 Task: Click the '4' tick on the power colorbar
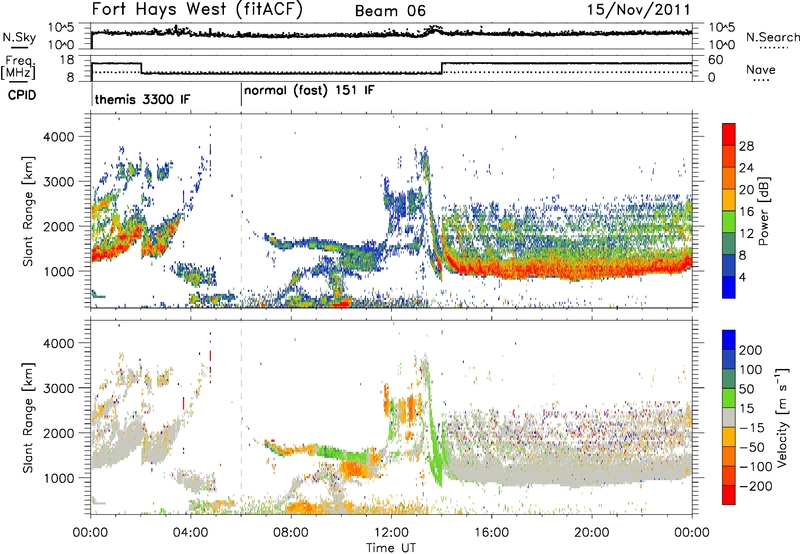coord(743,277)
